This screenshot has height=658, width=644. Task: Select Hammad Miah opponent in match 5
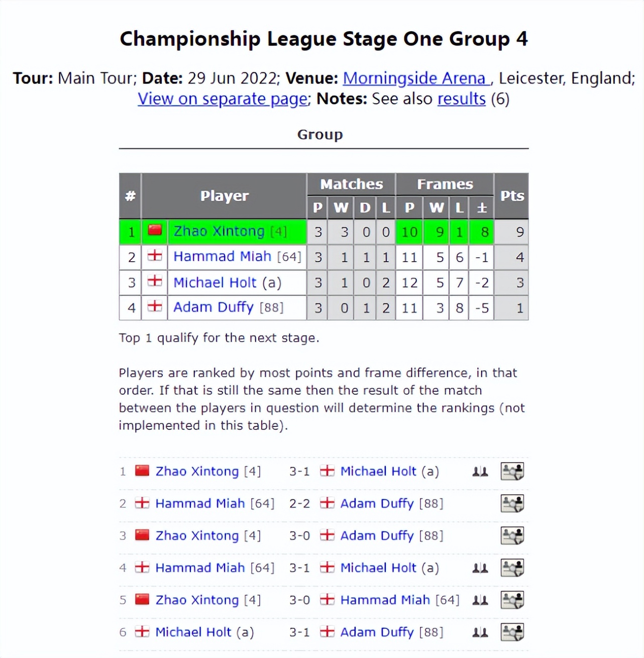click(385, 600)
